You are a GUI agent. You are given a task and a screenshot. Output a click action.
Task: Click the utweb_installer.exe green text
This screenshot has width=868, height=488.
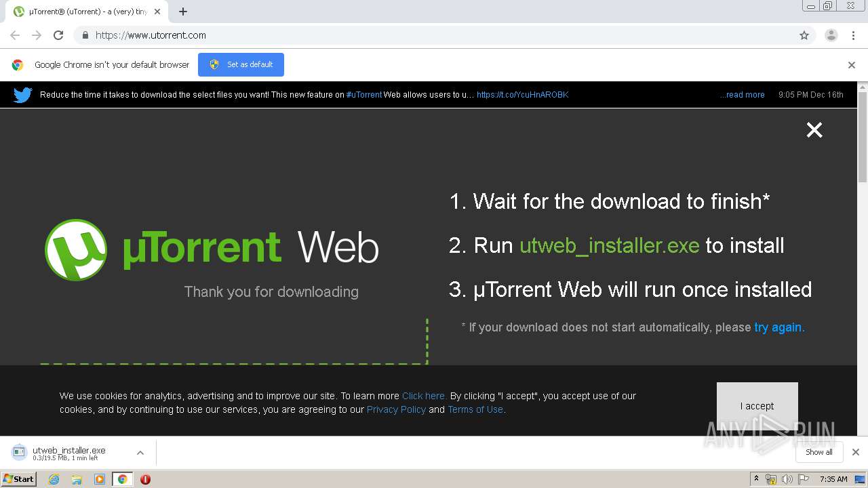click(x=609, y=245)
